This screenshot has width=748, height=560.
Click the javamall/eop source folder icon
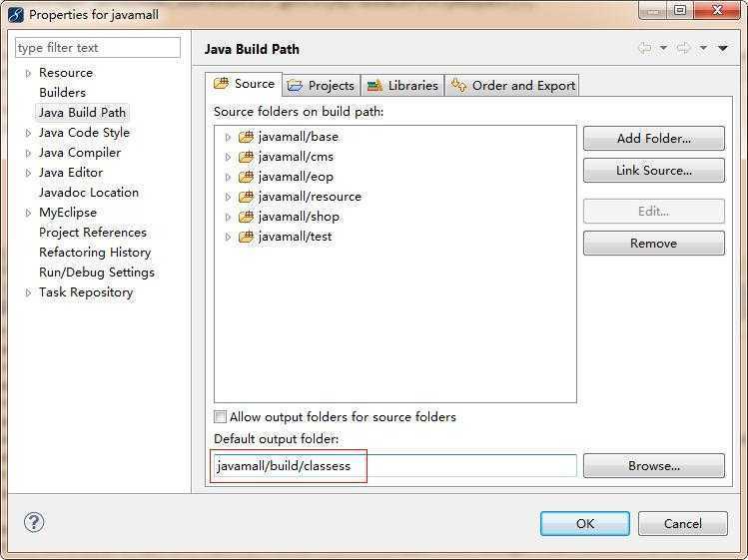[246, 177]
